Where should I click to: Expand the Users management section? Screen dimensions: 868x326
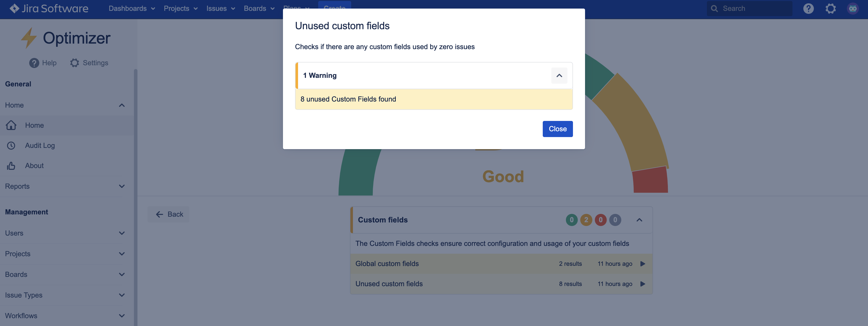122,233
